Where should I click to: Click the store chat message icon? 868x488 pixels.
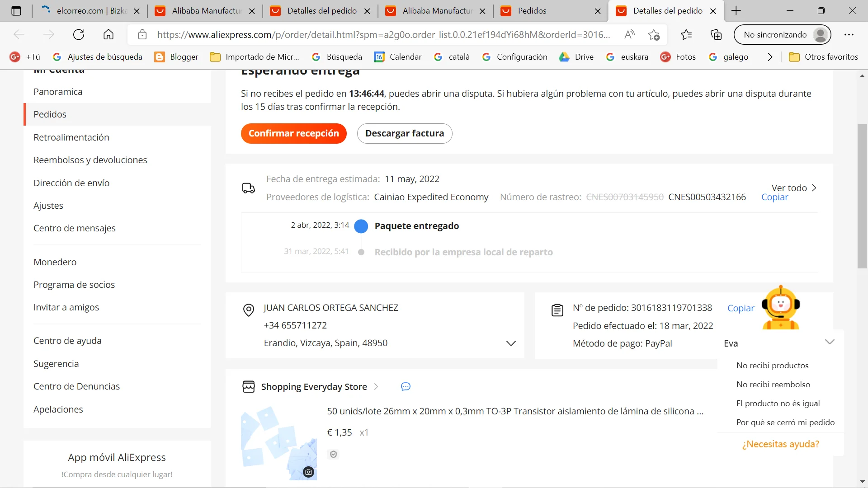pyautogui.click(x=406, y=387)
